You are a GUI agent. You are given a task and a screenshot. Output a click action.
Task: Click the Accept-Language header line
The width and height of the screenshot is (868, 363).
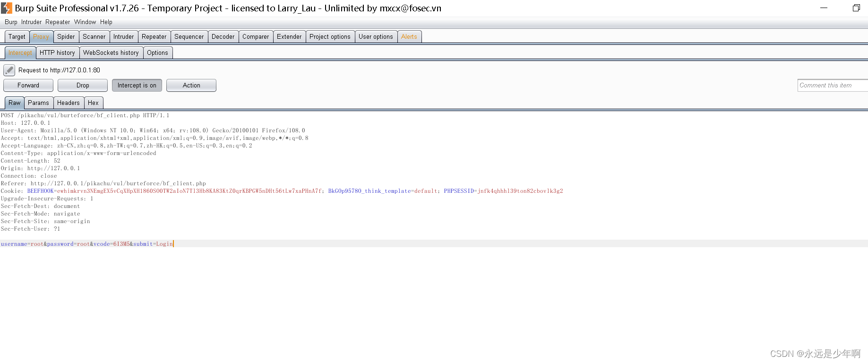click(126, 146)
